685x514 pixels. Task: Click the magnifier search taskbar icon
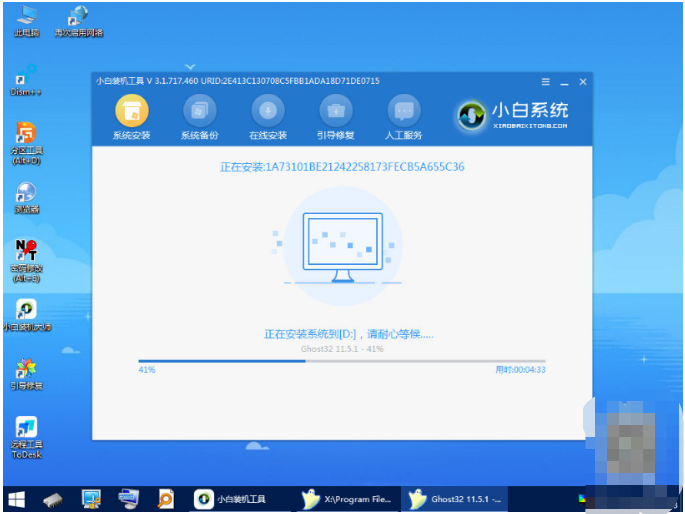click(166, 499)
